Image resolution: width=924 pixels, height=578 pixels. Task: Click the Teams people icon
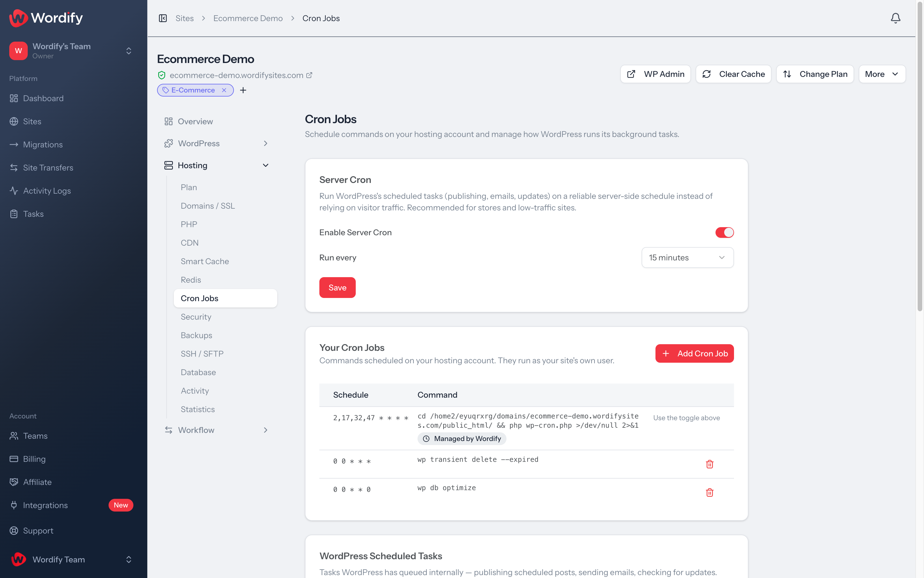coord(14,436)
